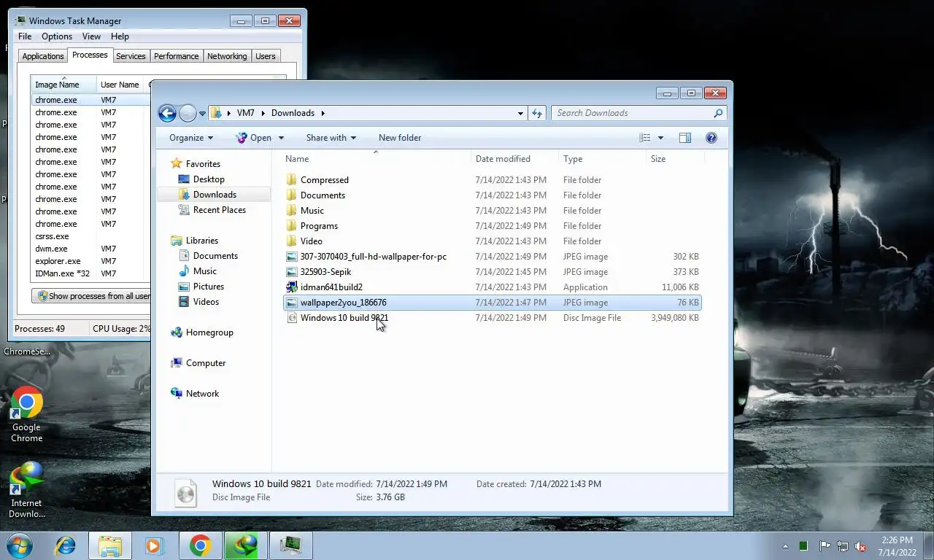Open Task Manager Help menu
This screenshot has height=560, width=934.
pyautogui.click(x=120, y=36)
